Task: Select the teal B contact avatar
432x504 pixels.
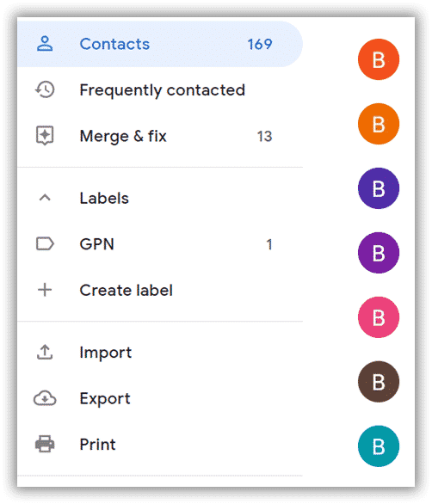Action: pos(379,446)
